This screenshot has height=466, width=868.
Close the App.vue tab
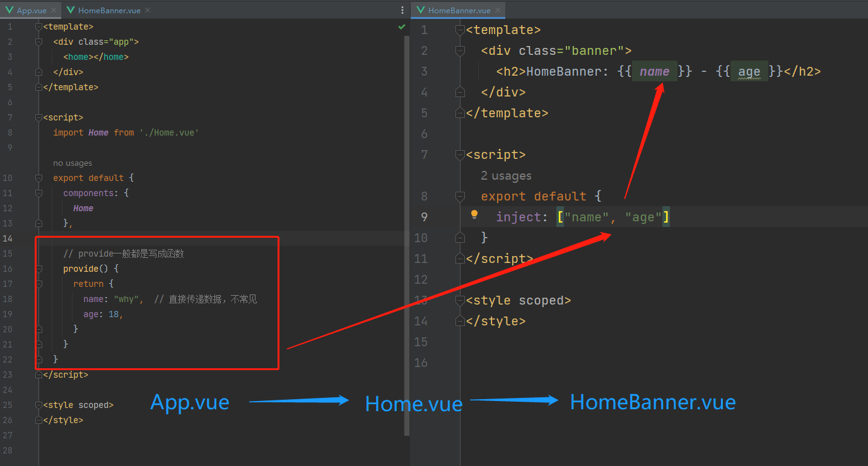coord(52,11)
